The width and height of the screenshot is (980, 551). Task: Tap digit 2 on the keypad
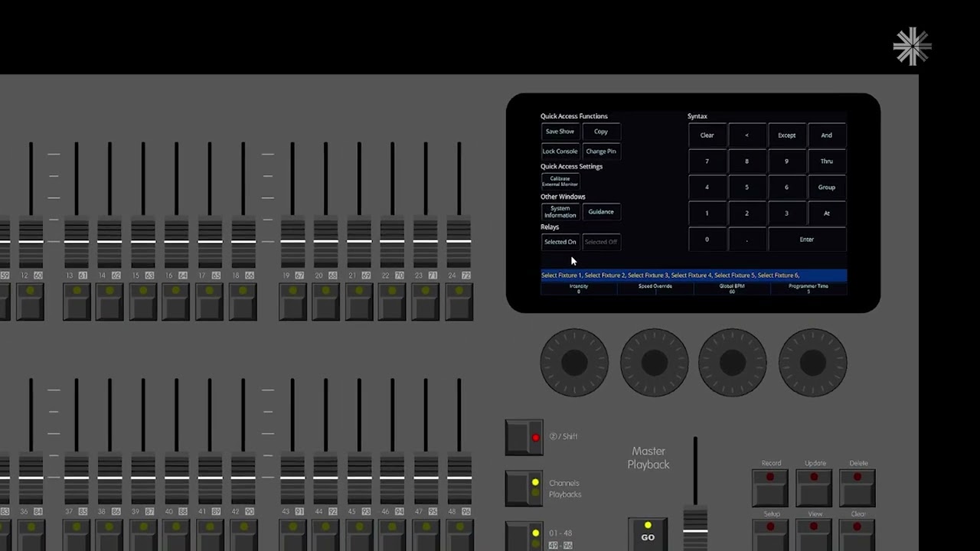pos(746,214)
